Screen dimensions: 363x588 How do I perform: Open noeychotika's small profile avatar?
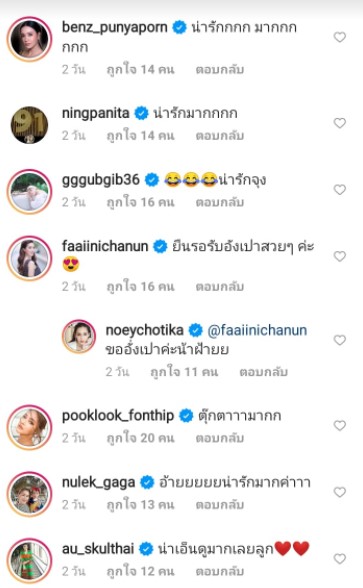79,336
